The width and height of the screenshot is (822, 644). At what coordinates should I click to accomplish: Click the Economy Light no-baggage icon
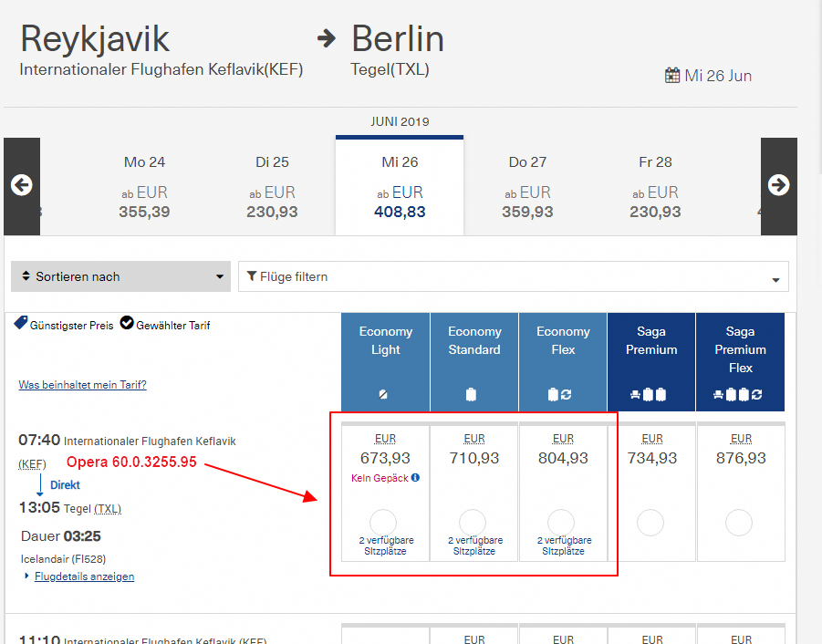point(384,395)
